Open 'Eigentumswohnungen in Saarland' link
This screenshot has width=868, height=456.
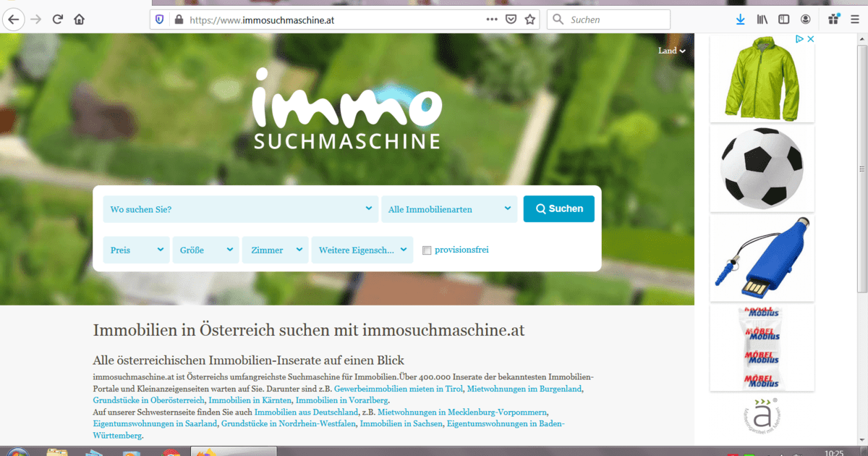pyautogui.click(x=155, y=424)
